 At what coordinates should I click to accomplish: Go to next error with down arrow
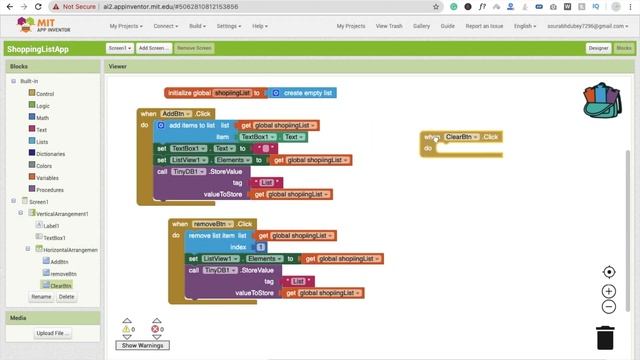[156, 337]
